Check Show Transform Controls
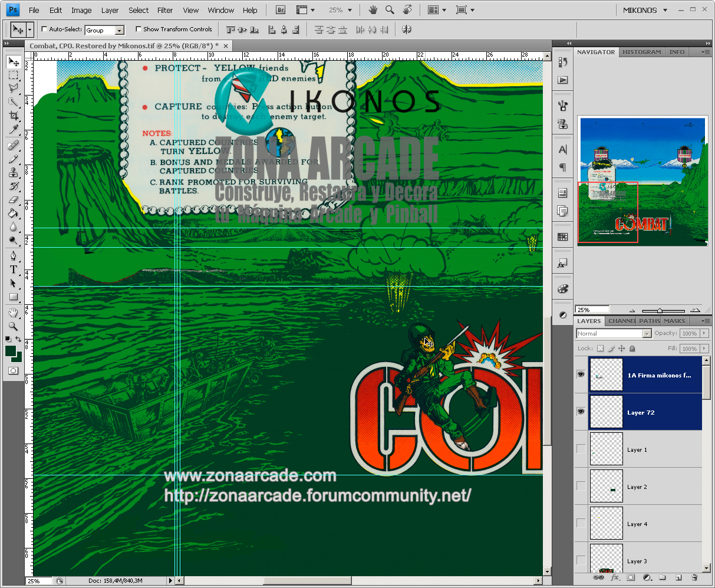Viewport: 715px width, 588px height. pos(139,29)
